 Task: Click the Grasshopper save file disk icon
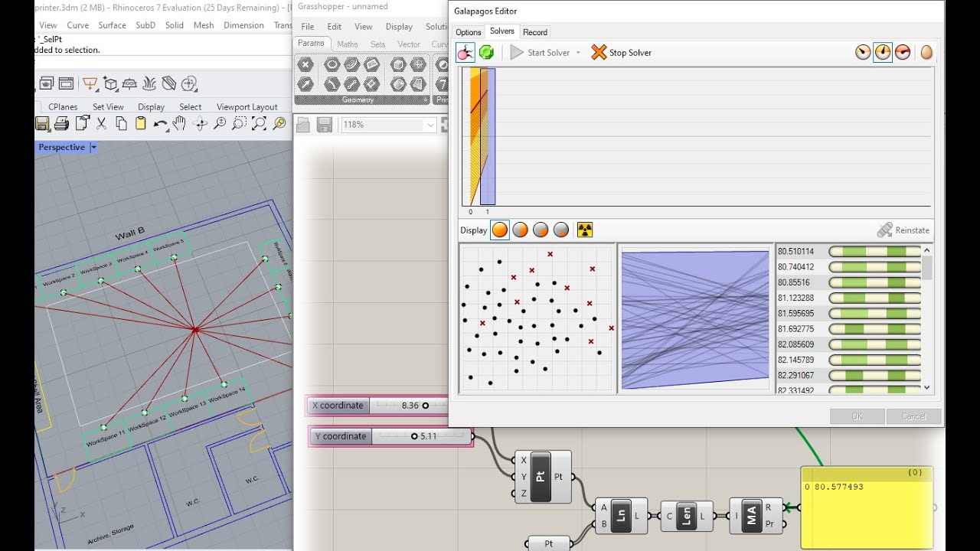pyautogui.click(x=324, y=125)
